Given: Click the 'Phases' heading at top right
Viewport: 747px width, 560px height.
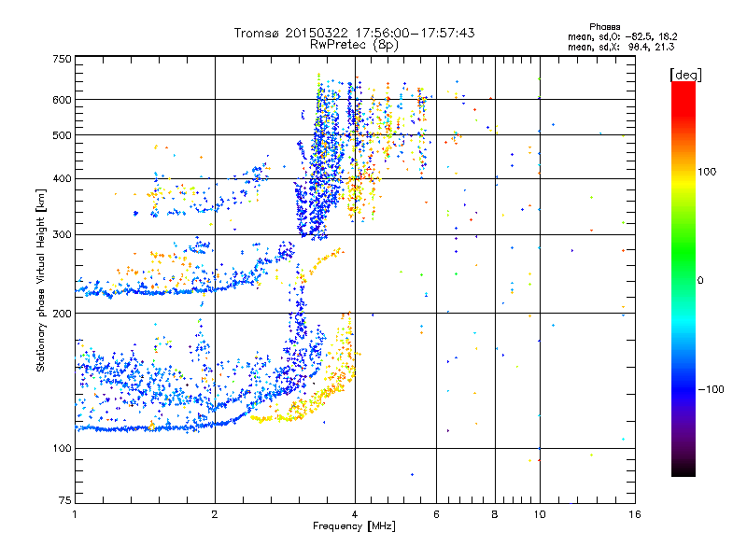Looking at the screenshot, I should click(x=604, y=27).
